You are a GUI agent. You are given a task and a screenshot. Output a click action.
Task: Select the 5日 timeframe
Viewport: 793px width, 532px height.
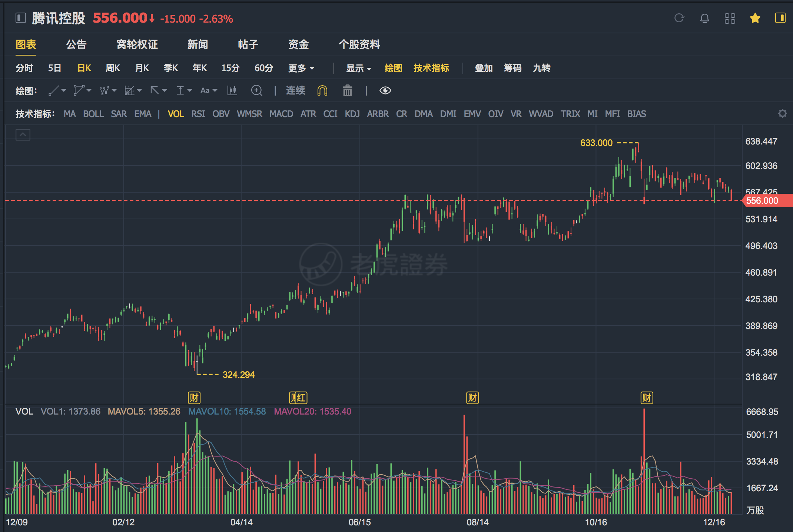click(x=54, y=68)
